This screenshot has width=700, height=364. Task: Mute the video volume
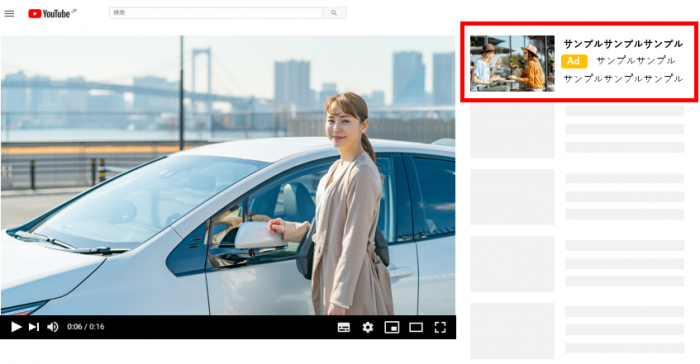(53, 327)
